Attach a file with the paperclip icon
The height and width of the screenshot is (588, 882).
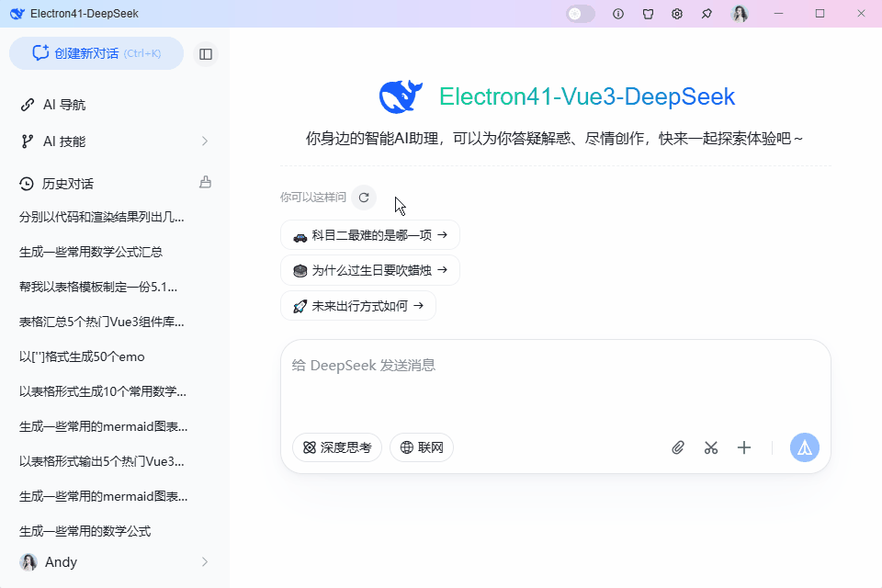[x=678, y=447]
